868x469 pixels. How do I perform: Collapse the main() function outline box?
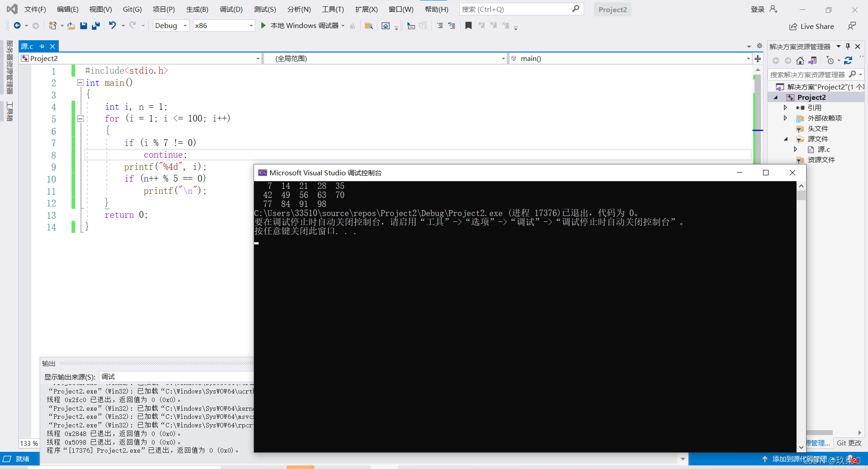pos(80,83)
